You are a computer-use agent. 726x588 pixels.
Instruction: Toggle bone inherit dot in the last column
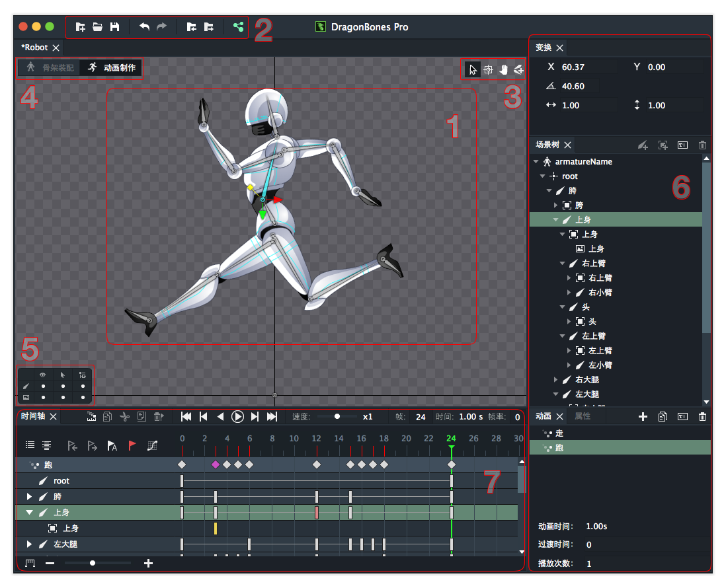click(83, 386)
